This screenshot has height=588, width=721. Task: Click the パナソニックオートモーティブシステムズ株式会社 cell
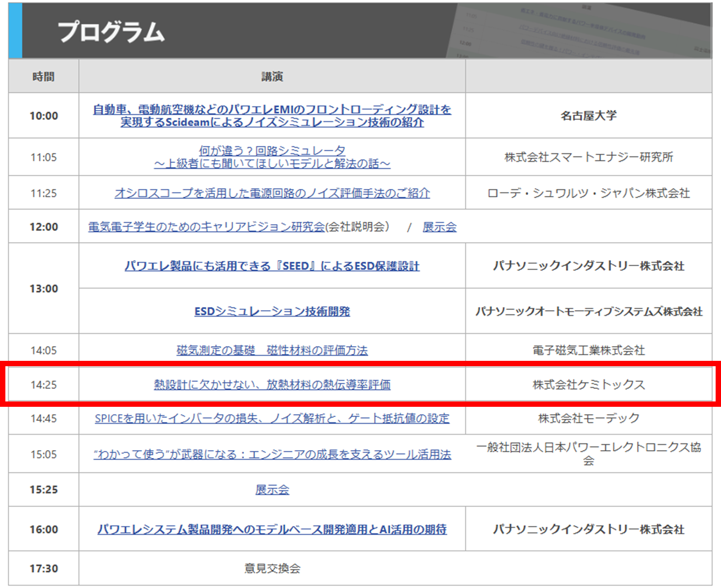click(x=589, y=311)
